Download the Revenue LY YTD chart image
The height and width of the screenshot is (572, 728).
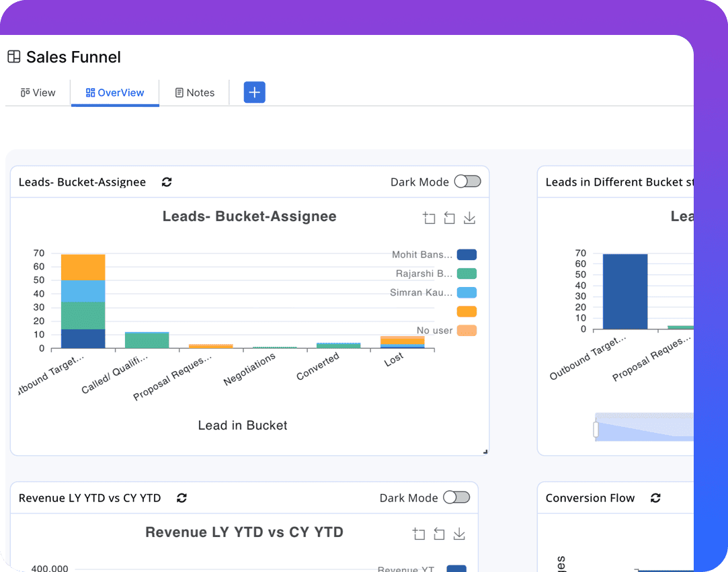pyautogui.click(x=459, y=534)
